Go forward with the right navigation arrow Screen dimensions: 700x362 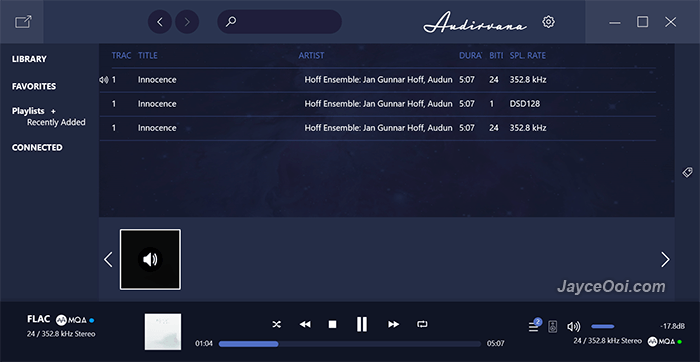click(187, 22)
